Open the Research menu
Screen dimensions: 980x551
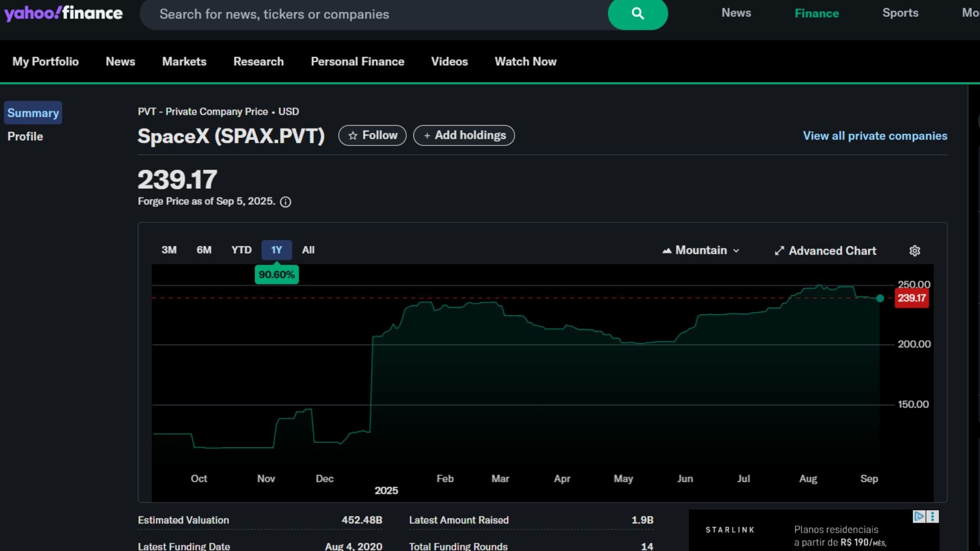tap(258, 61)
